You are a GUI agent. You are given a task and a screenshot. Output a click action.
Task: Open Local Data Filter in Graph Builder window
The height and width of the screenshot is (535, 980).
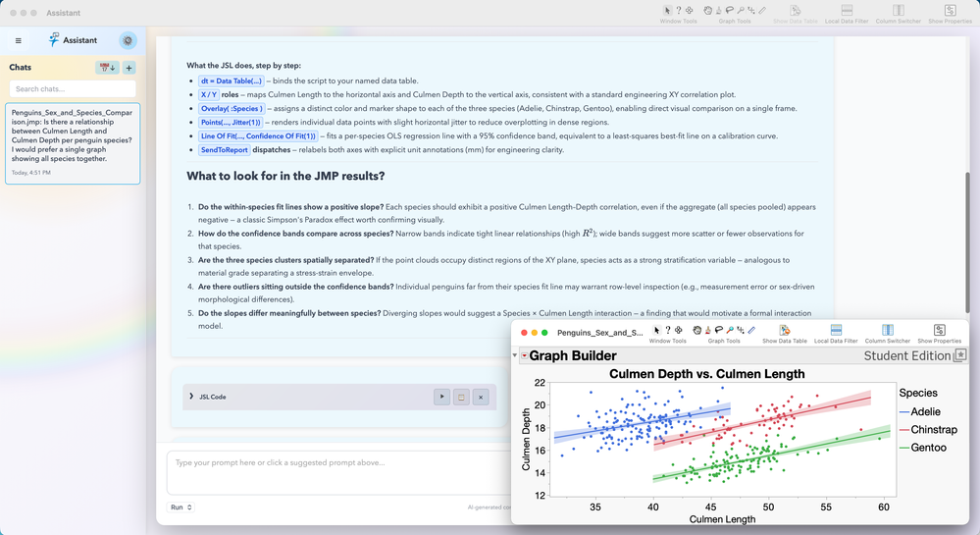click(x=836, y=334)
